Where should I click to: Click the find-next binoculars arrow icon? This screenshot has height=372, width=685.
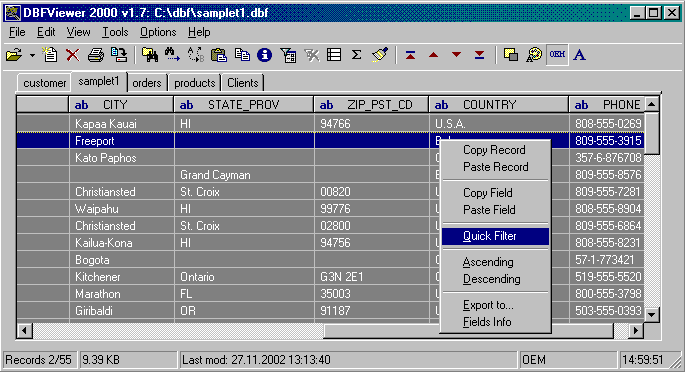(x=173, y=55)
